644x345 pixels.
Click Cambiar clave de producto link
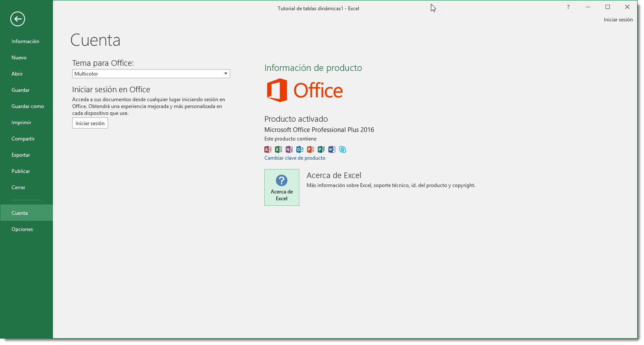click(295, 158)
